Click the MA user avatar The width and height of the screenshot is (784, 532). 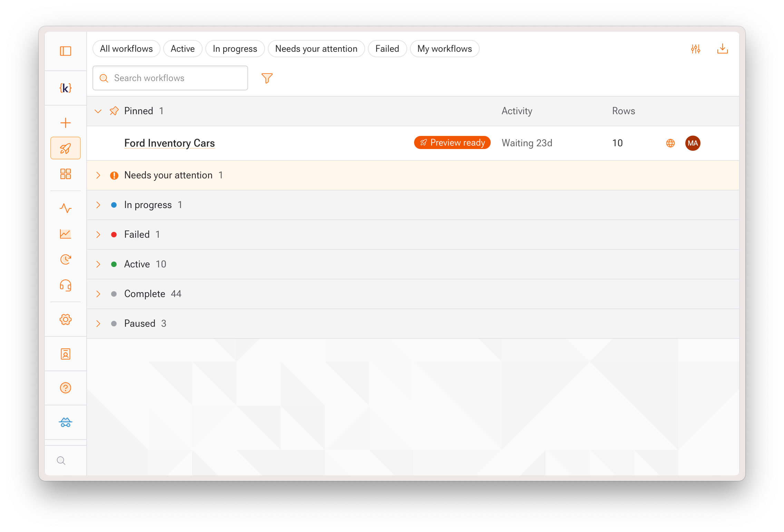693,143
